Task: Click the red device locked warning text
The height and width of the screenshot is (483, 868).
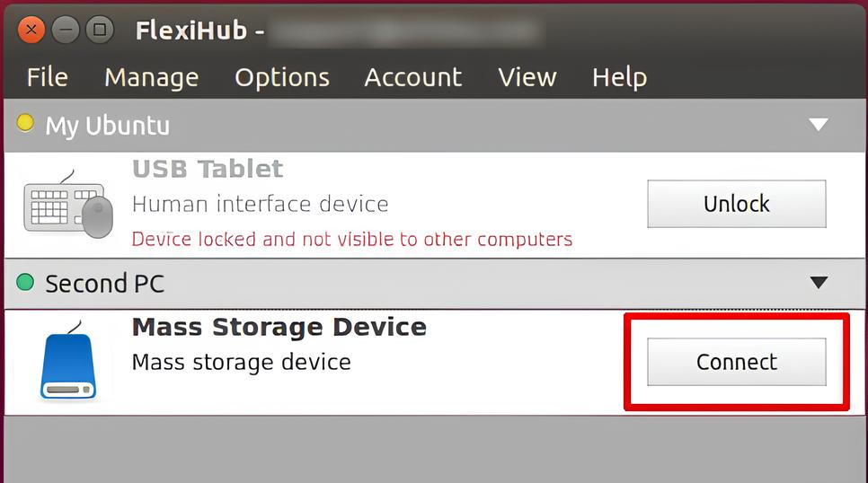Action: (x=351, y=240)
